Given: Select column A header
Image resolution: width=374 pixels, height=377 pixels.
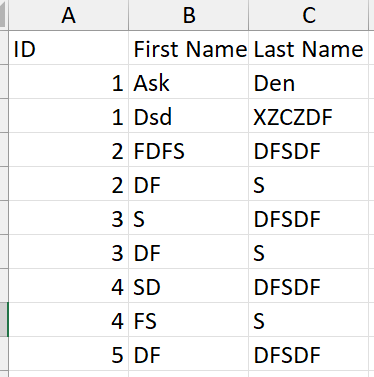Looking at the screenshot, I should [x=68, y=15].
